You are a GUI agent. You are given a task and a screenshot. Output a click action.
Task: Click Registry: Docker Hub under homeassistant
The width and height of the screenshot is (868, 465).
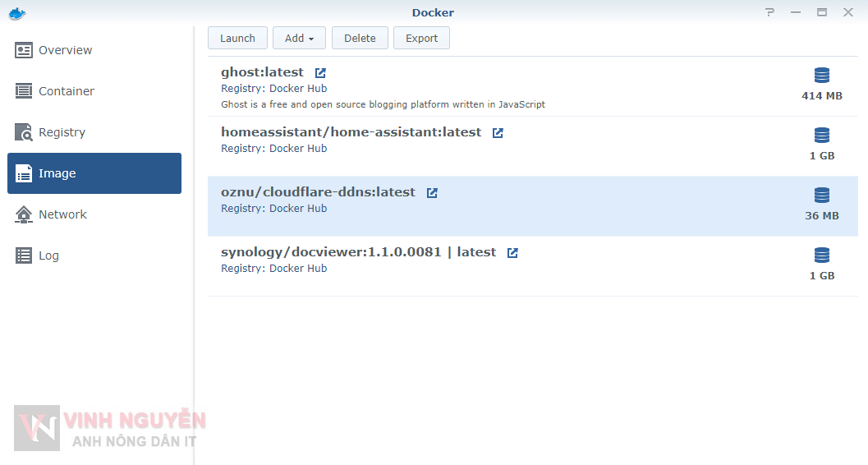(x=274, y=149)
